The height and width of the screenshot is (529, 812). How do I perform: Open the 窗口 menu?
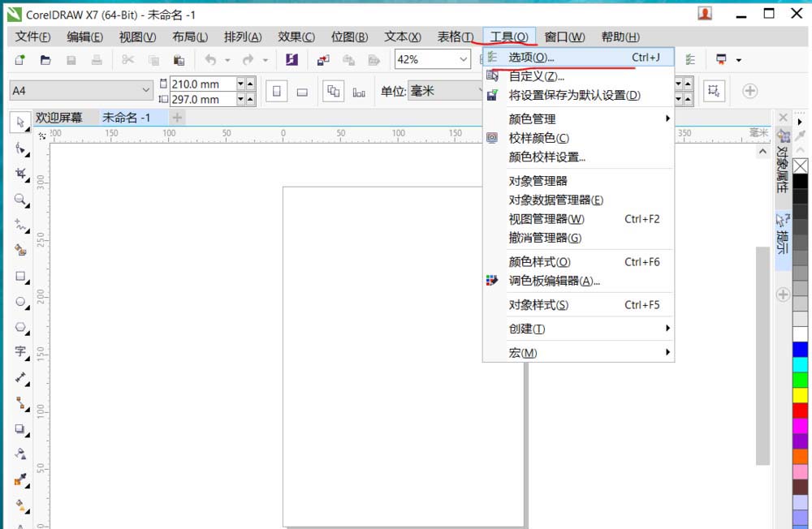(x=564, y=37)
